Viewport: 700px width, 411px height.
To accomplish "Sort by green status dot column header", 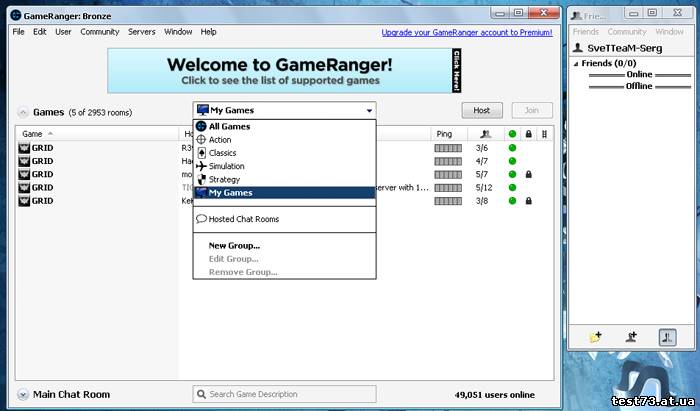I will click(512, 134).
